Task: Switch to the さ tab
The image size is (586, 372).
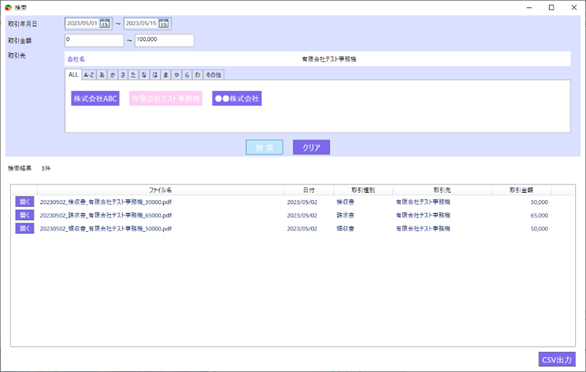Action: pos(123,75)
